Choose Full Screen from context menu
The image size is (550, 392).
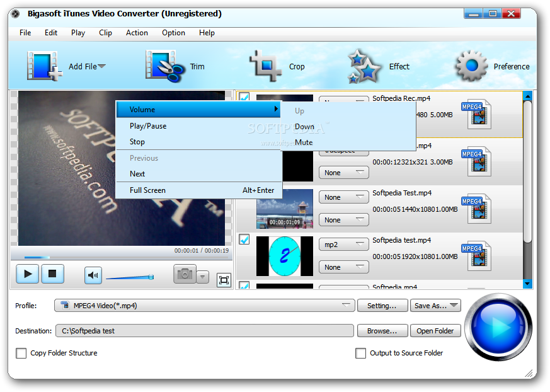tap(198, 190)
